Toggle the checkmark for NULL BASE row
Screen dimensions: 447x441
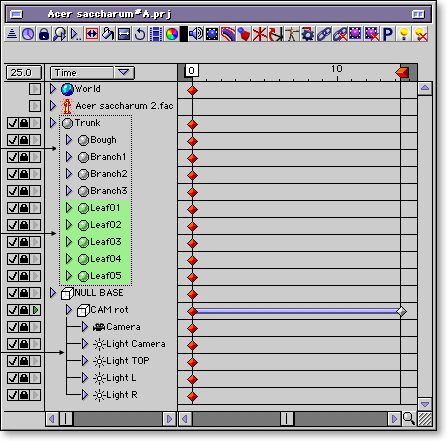[13, 293]
